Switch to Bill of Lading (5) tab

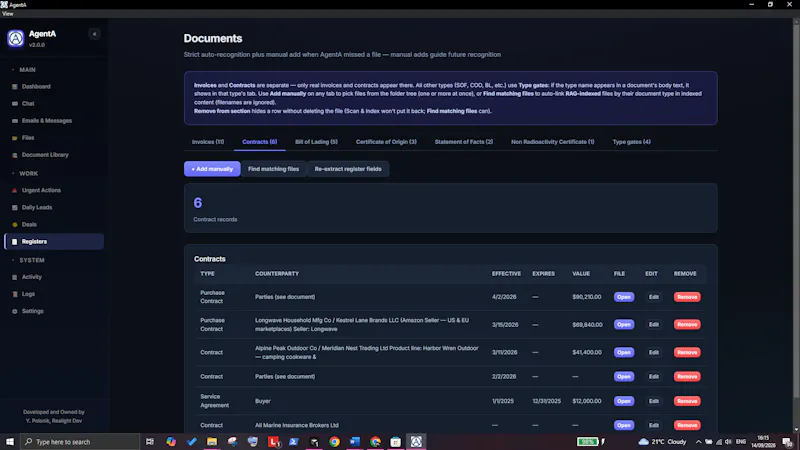(x=316, y=142)
